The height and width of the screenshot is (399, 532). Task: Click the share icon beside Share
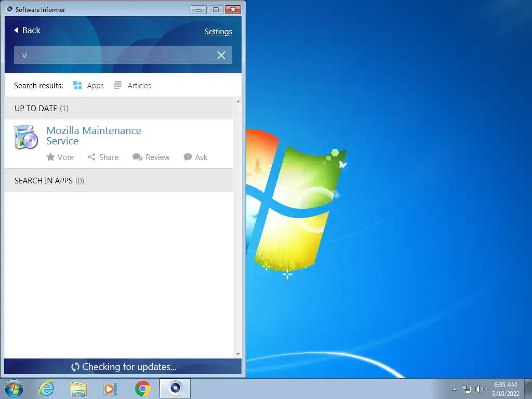coord(91,157)
